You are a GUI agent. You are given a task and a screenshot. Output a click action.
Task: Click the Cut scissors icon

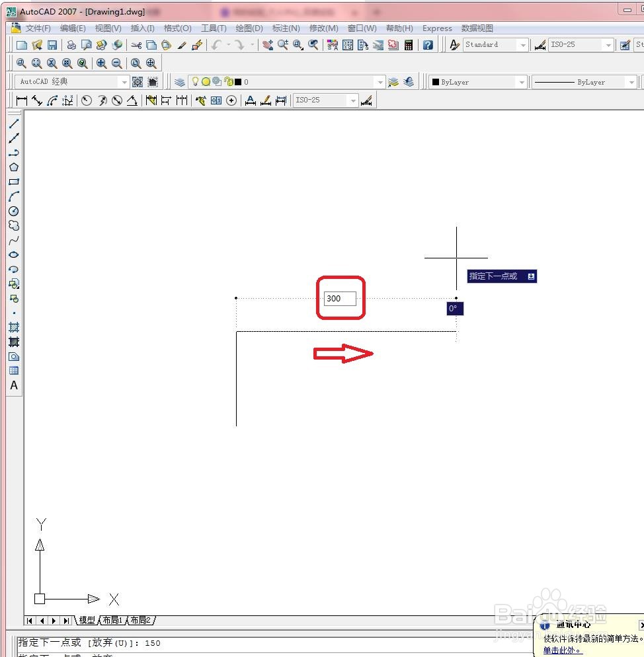click(136, 45)
